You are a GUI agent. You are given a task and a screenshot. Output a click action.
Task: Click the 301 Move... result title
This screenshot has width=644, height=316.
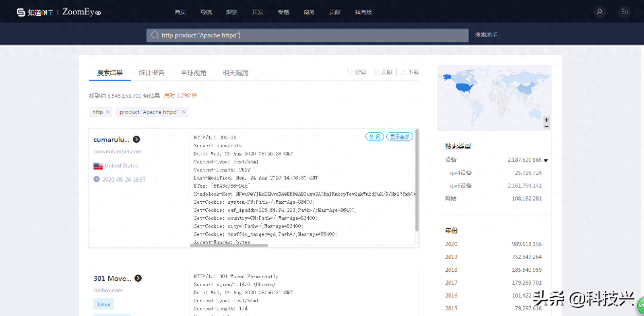coord(112,279)
